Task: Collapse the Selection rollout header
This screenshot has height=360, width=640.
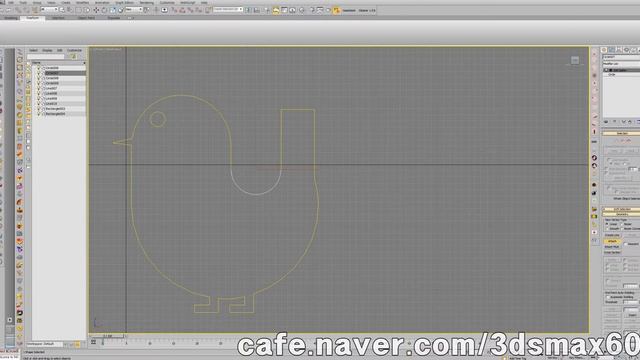Action: (x=621, y=133)
